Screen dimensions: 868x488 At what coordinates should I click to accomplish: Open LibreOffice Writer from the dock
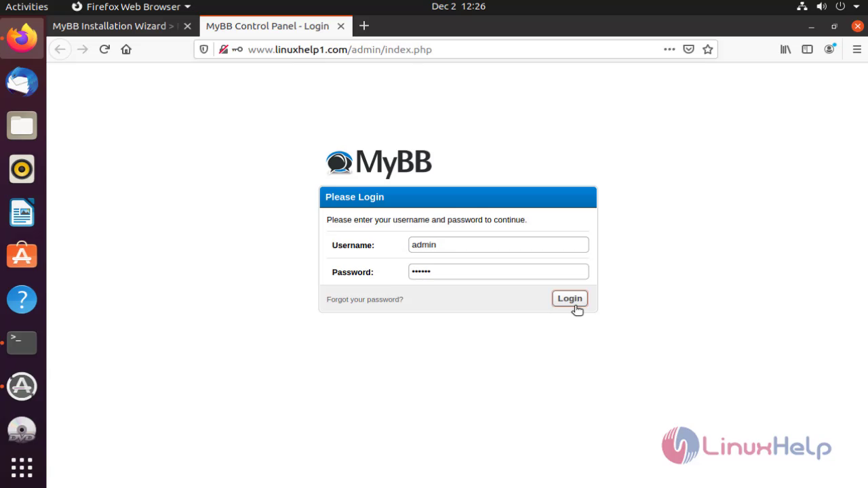pyautogui.click(x=22, y=212)
